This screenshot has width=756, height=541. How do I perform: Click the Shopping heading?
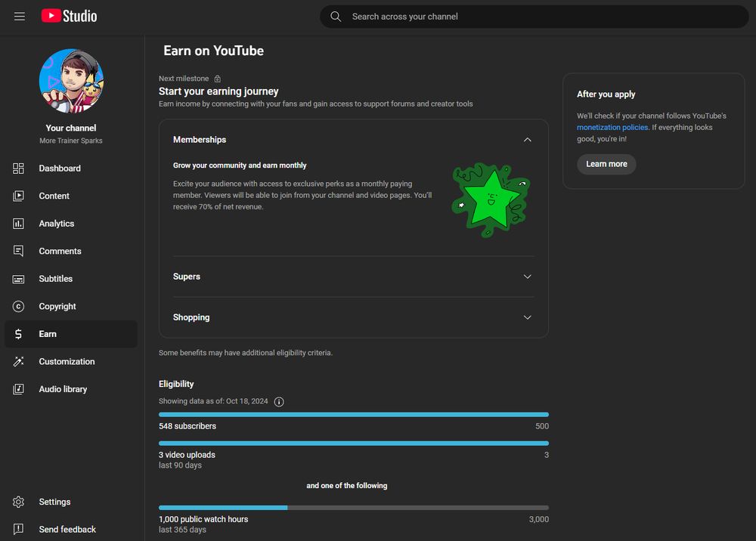tap(191, 317)
